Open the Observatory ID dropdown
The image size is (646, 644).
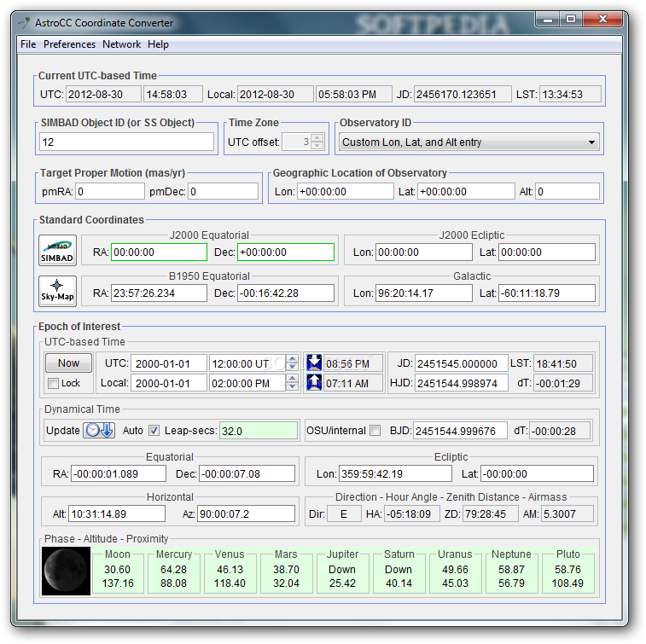(468, 142)
